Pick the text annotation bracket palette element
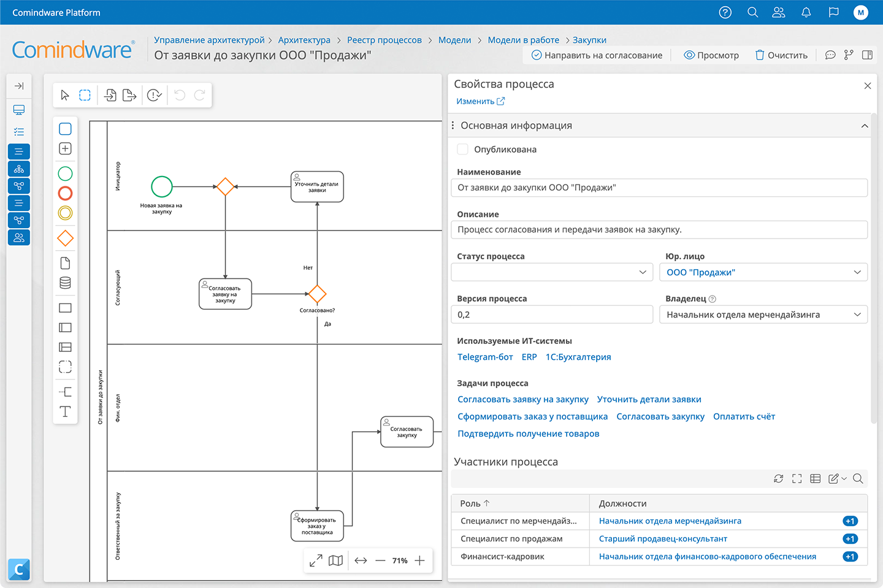Viewport: 883px width, 588px height. point(65,392)
